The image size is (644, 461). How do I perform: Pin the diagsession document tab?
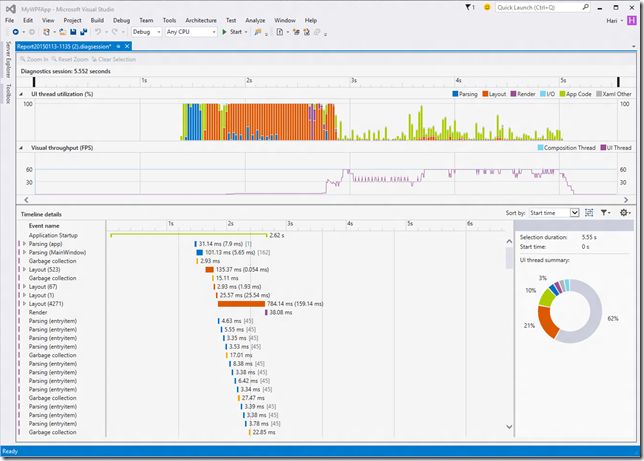(x=118, y=46)
